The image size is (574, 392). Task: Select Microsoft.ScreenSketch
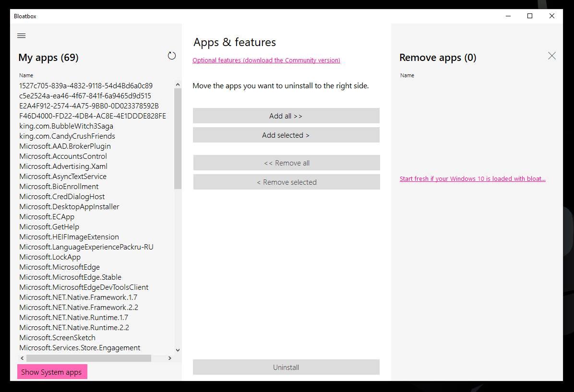(x=57, y=337)
